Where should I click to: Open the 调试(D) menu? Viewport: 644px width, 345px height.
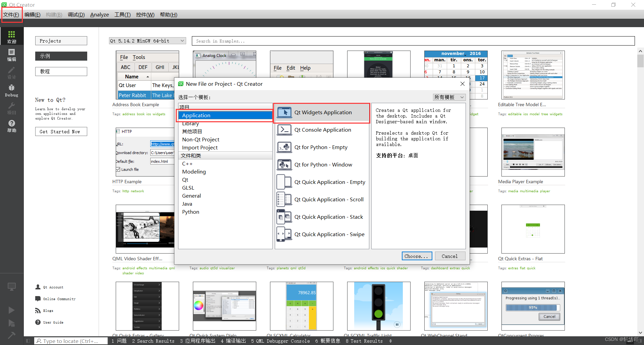tap(76, 15)
